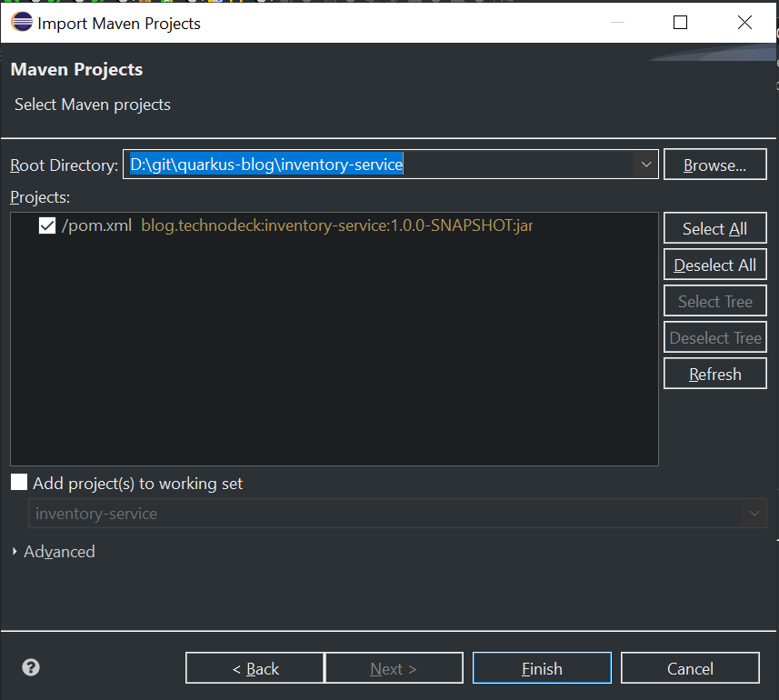The image size is (779, 700).
Task: Go back with the < Back button
Action: [x=255, y=668]
